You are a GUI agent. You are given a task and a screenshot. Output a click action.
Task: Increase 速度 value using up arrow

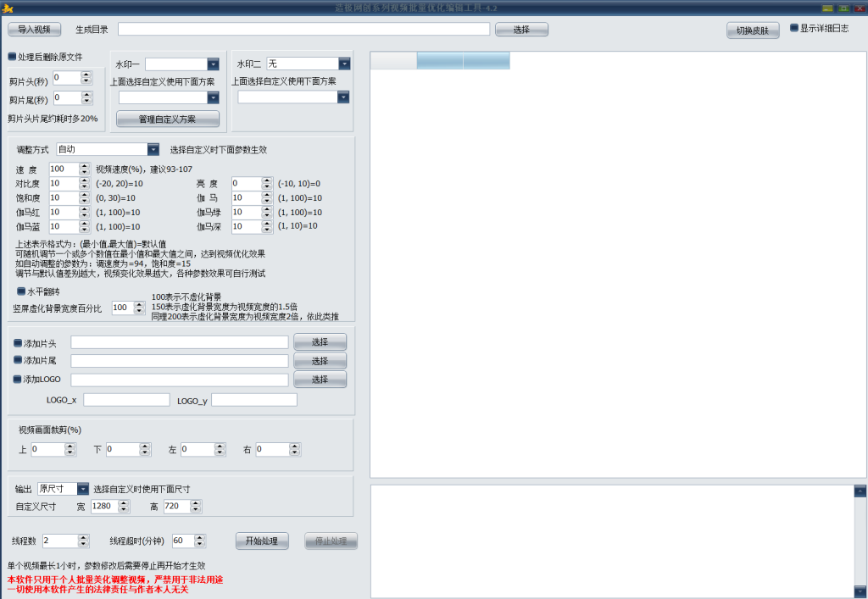click(84, 166)
